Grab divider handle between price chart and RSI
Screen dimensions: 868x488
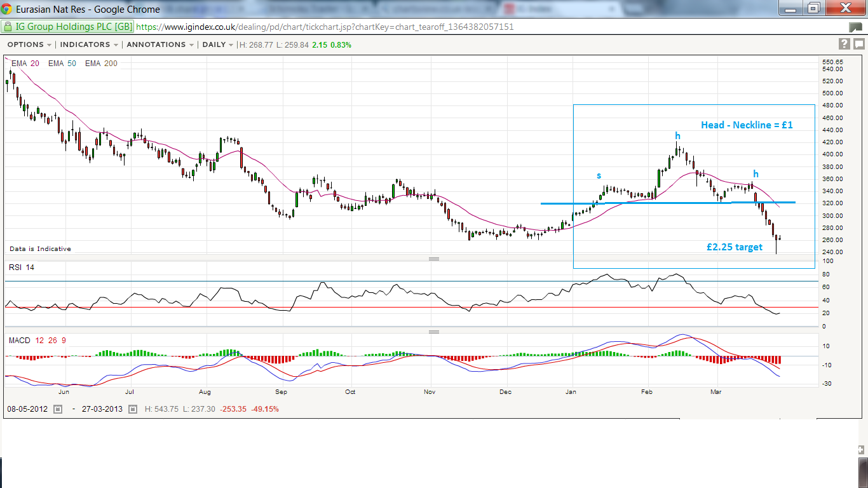434,259
